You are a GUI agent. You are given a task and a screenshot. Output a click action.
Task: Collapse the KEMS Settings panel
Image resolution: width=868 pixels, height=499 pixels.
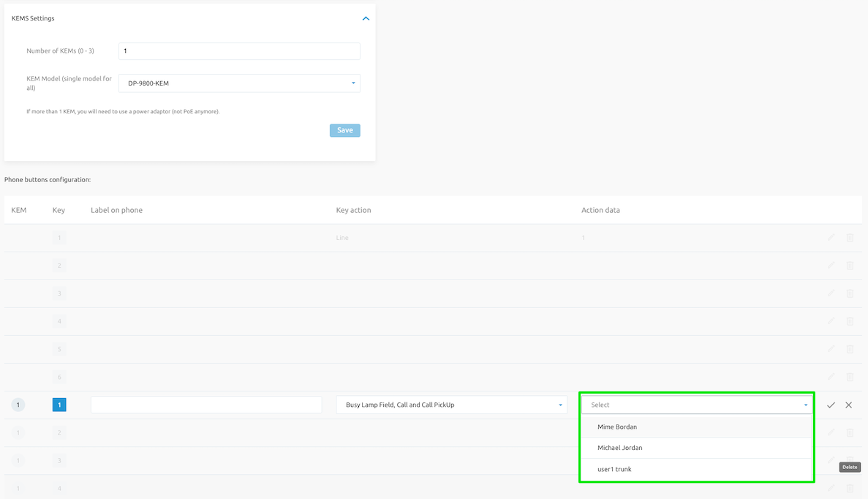(366, 18)
